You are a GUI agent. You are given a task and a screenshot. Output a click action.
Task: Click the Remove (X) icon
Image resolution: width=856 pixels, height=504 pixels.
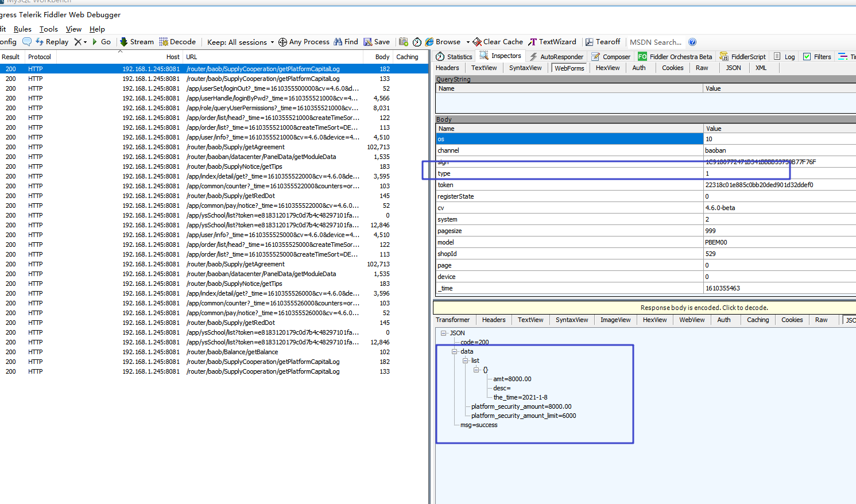78,42
